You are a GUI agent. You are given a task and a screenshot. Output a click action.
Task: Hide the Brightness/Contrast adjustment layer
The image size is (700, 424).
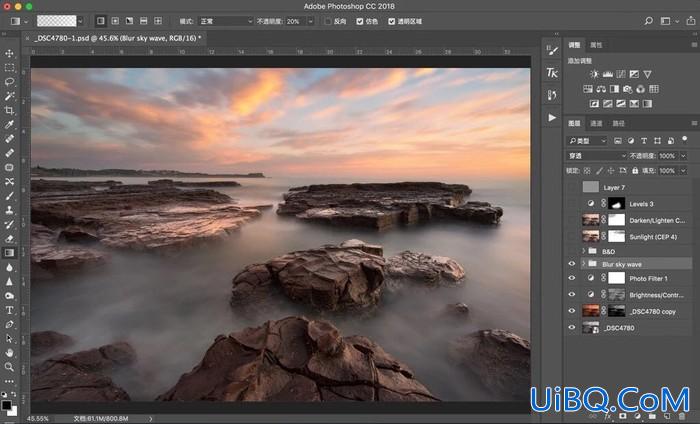572,295
